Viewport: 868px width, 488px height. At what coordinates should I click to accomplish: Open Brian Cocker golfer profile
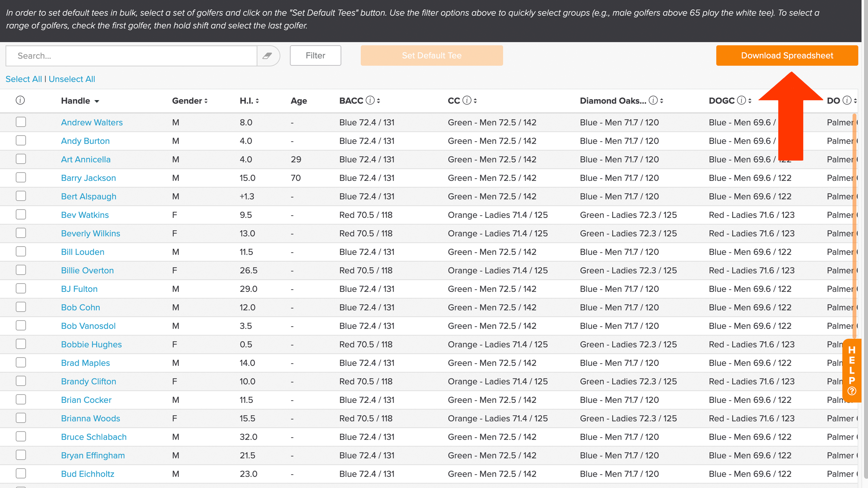pyautogui.click(x=86, y=400)
